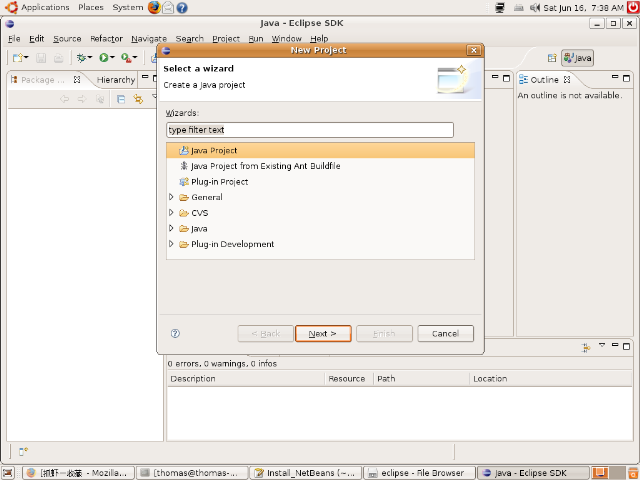Select the Outline view tab
Screen dimensions: 640x480
(x=539, y=80)
